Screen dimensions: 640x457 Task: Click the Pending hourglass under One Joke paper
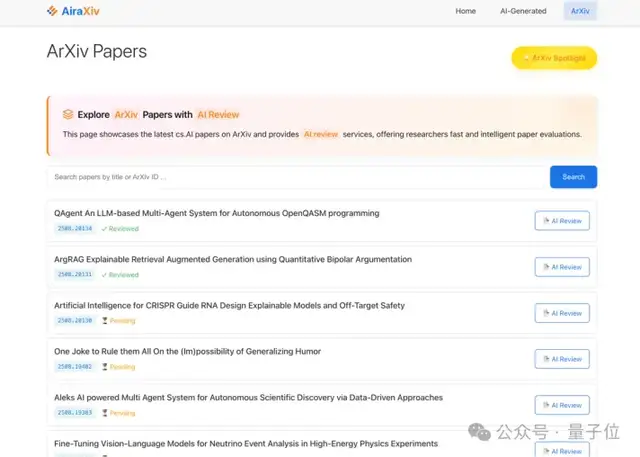(x=104, y=367)
